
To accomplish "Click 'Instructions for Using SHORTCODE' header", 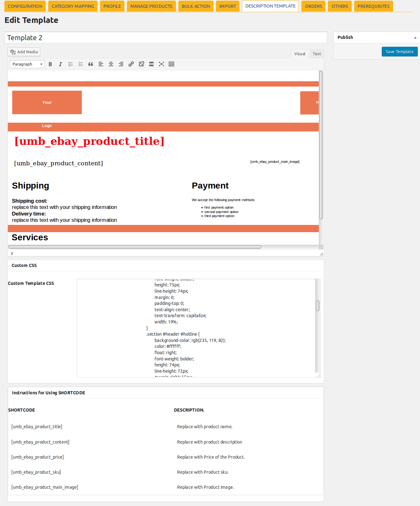I will (x=166, y=393).
